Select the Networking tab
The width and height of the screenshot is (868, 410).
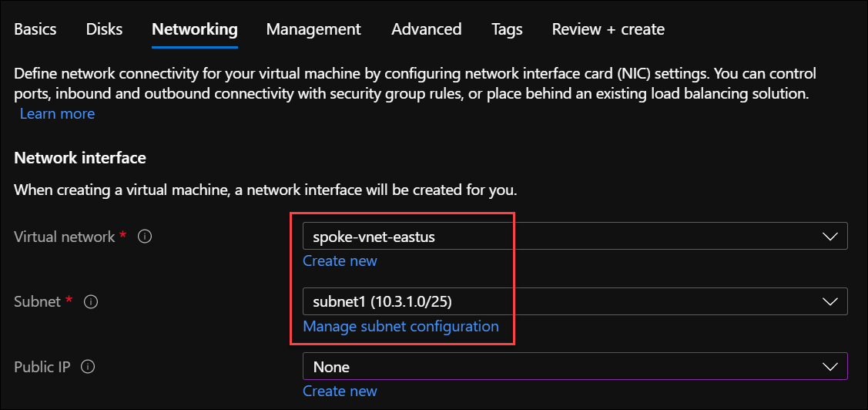click(194, 29)
